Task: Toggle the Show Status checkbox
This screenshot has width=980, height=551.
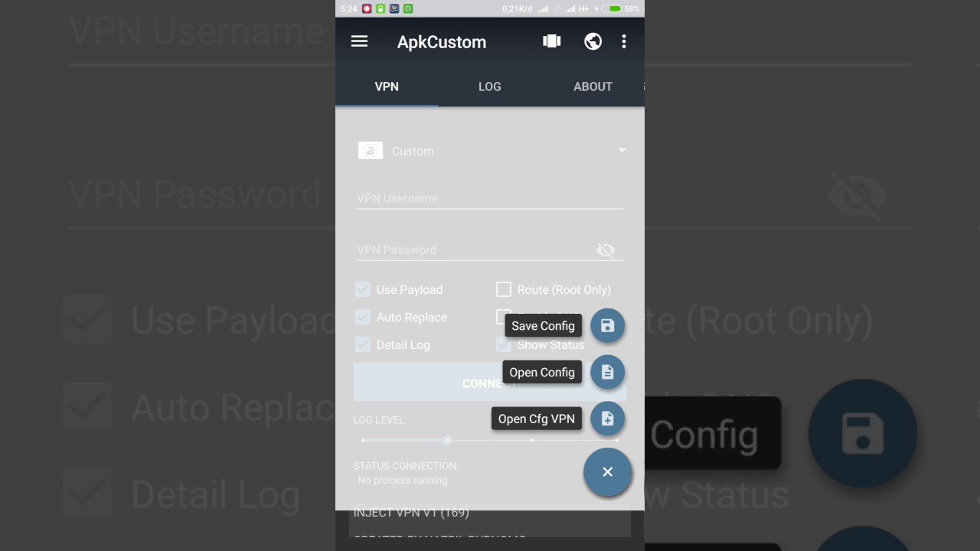Action: point(504,344)
